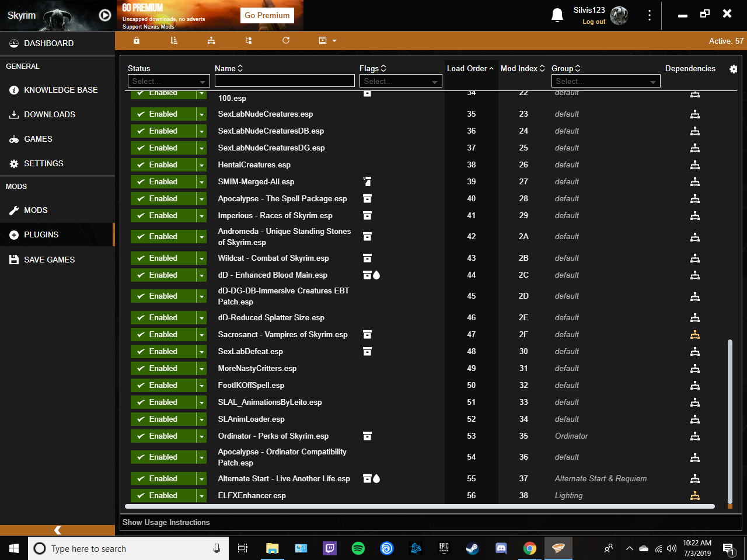Click the flag icon for SMIM-Merged-All.esp
The width and height of the screenshot is (747, 560).
pos(368,181)
